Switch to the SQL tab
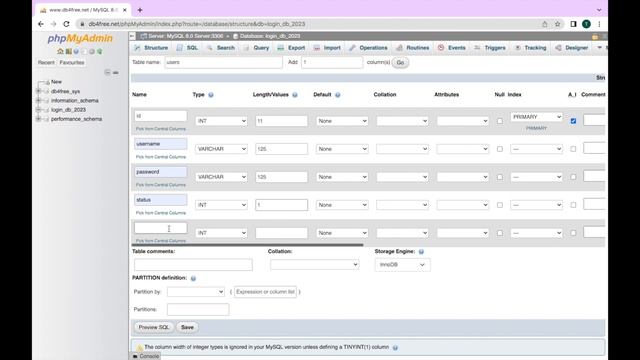This screenshot has height=360, width=640. (187, 48)
